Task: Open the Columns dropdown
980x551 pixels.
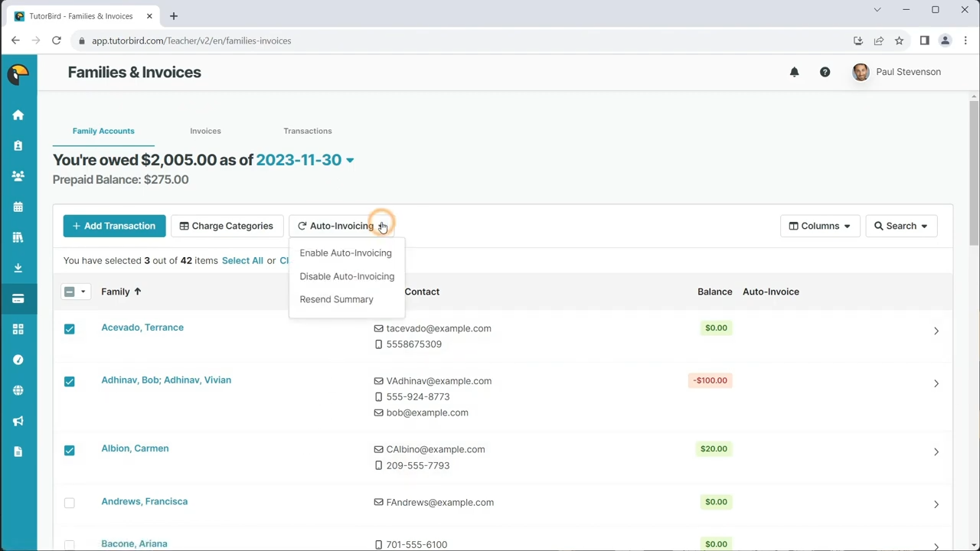Action: (x=819, y=226)
